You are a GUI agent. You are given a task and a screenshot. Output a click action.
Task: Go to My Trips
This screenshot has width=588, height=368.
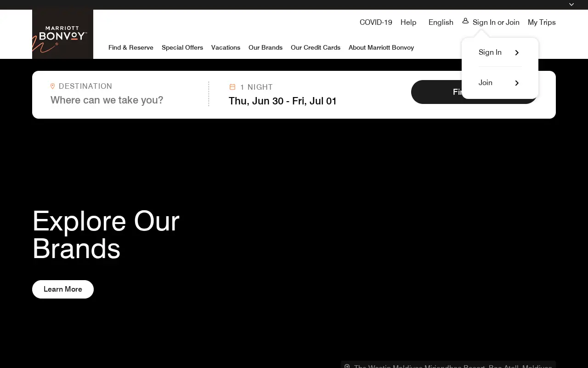click(x=542, y=22)
